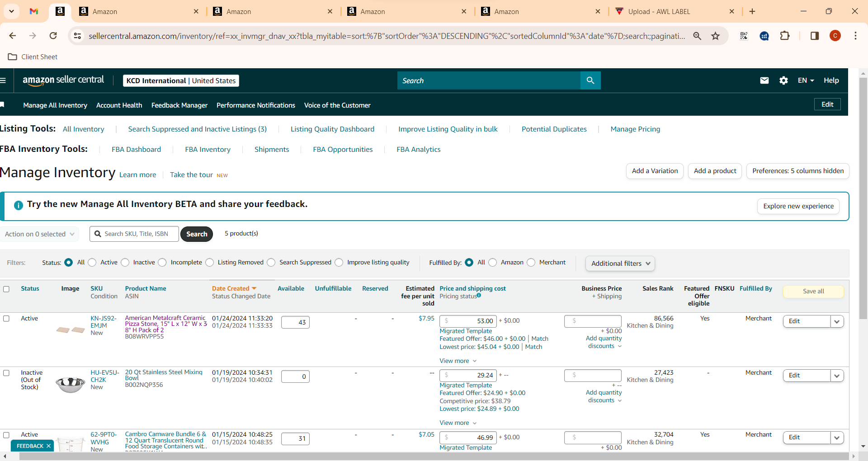Expand the Additional filters dropdown

[x=620, y=263]
